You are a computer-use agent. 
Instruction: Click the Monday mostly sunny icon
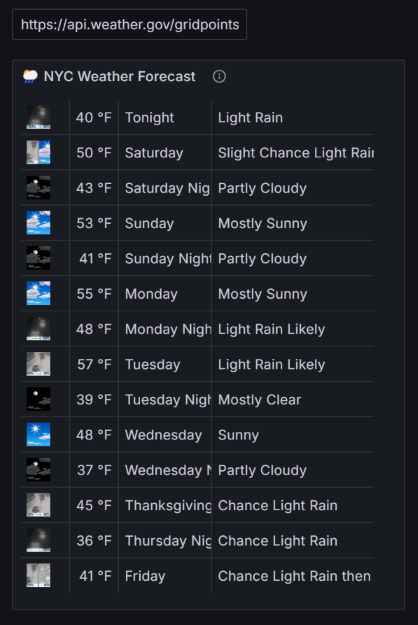pyautogui.click(x=38, y=293)
